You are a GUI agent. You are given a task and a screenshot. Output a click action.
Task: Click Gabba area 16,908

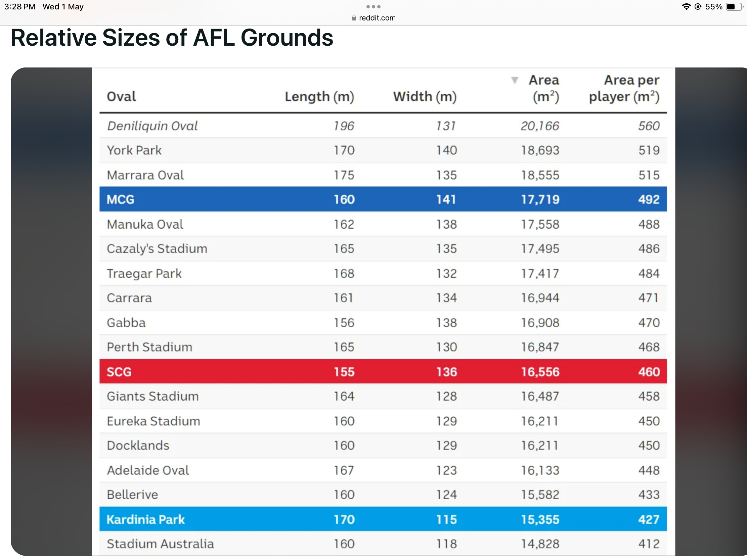(540, 323)
